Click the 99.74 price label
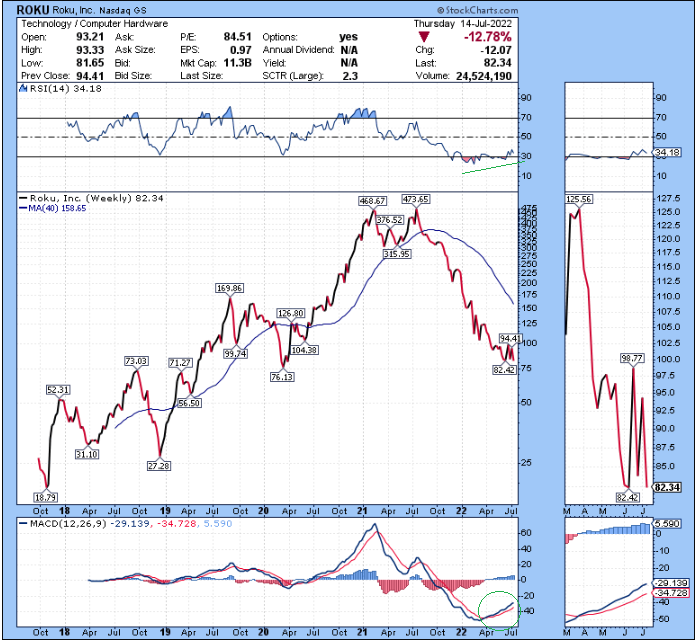 pyautogui.click(x=235, y=354)
